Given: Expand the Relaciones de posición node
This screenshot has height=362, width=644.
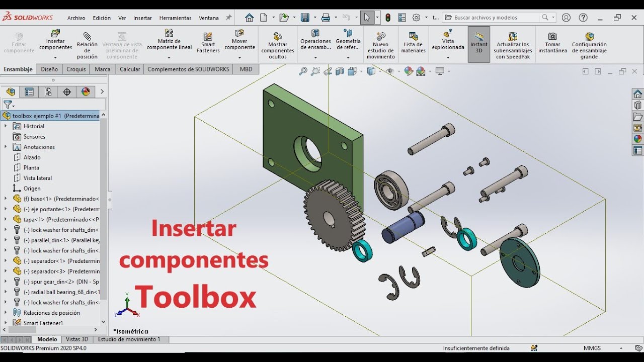Looking at the screenshot, I should pos(6,313).
